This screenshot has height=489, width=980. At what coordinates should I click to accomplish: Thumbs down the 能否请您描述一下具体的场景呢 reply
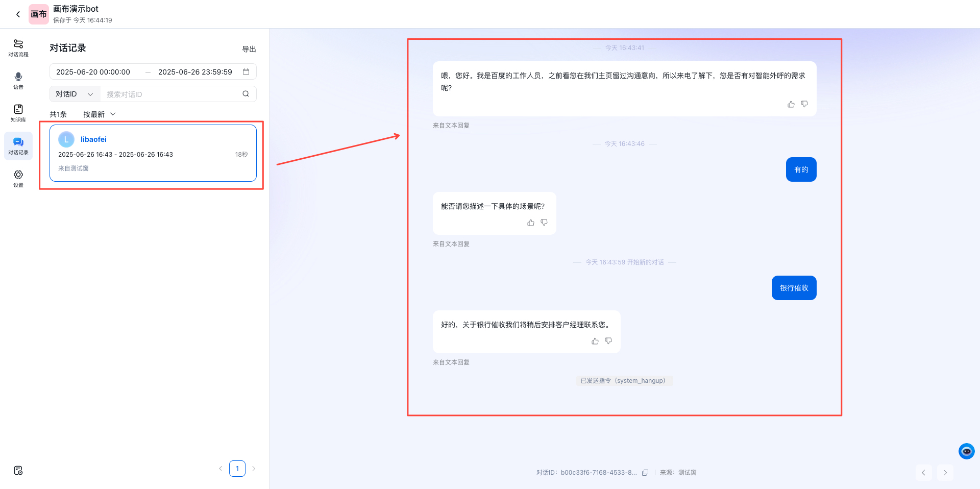coord(544,223)
